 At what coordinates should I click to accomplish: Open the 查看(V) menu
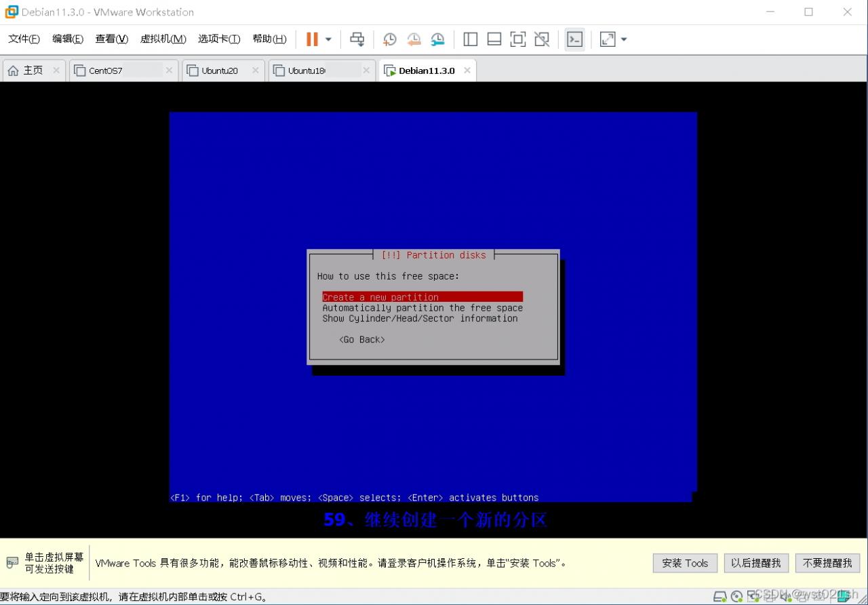click(112, 39)
